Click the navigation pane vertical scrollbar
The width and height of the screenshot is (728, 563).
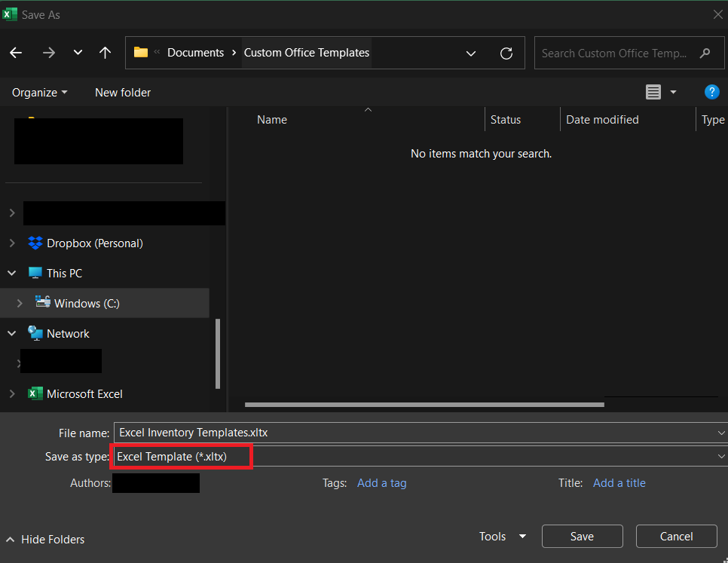[x=218, y=353]
